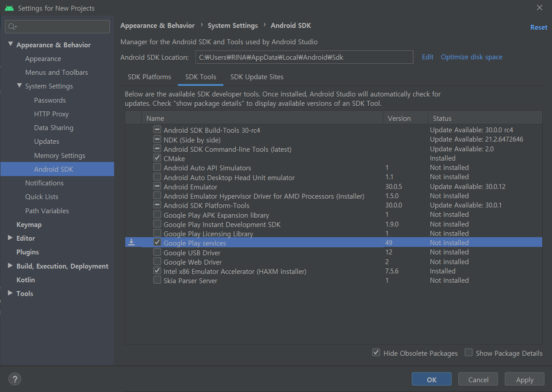Open Path Variables settings
The height and width of the screenshot is (392, 552).
pyautogui.click(x=47, y=211)
